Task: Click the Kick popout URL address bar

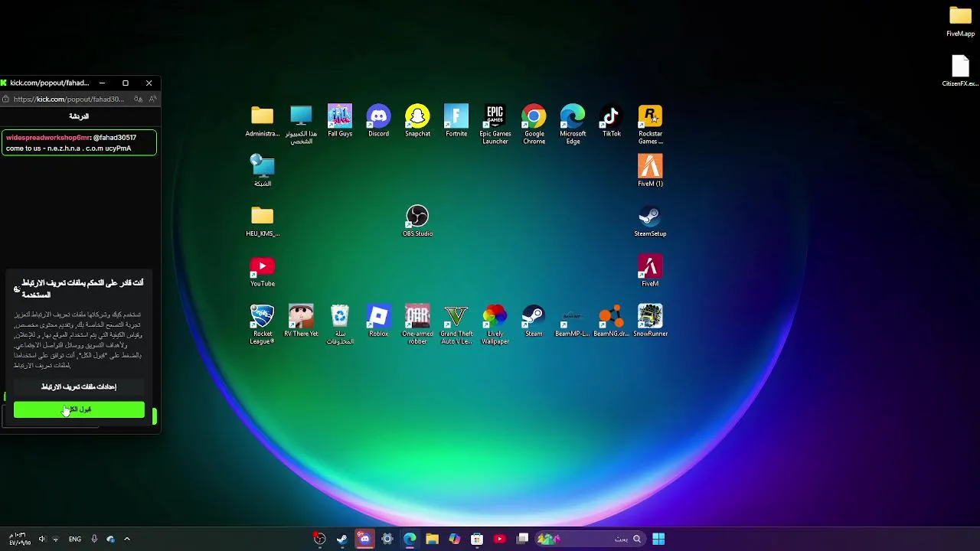Action: 69,99
